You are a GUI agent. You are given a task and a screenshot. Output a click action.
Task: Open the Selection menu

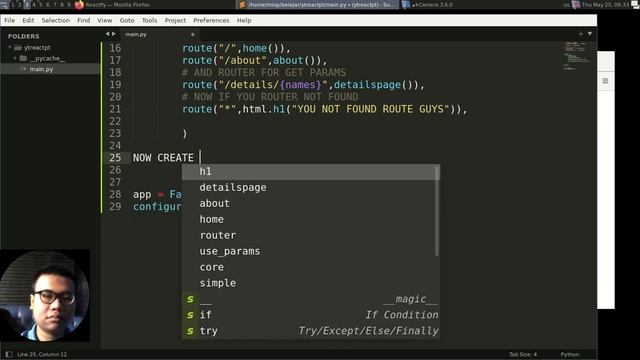point(56,20)
